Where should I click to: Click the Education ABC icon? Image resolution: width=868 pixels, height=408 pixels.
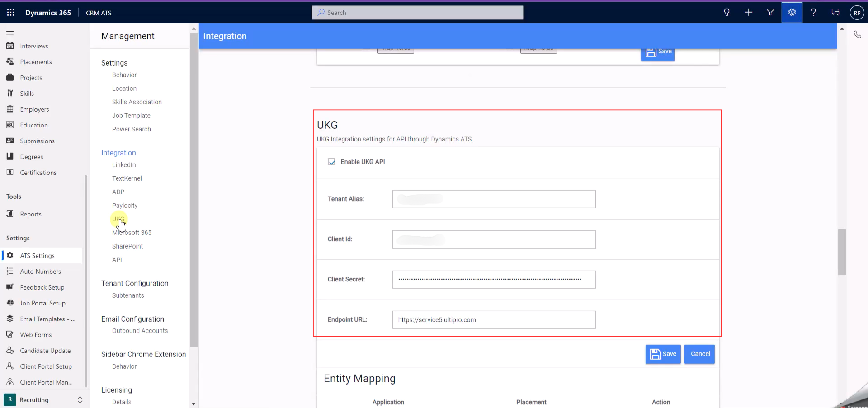tap(10, 125)
